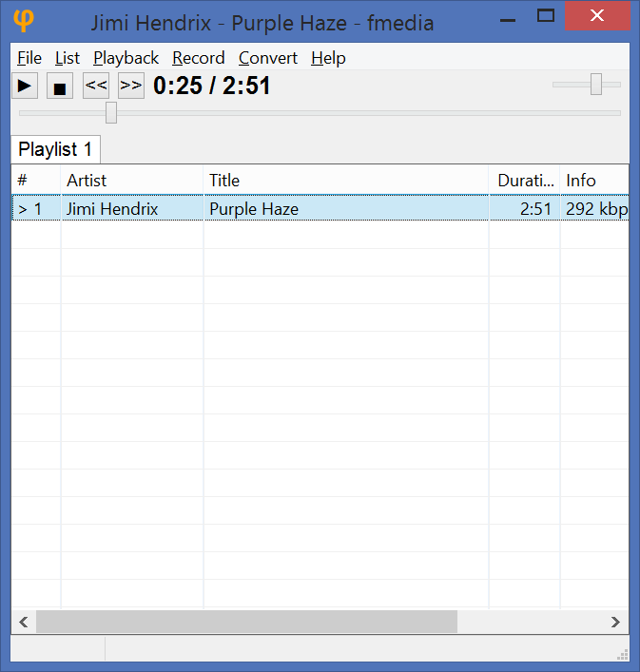The height and width of the screenshot is (672, 640).
Task: Click the 0:25 / 2:51 time display
Action: coord(212,86)
